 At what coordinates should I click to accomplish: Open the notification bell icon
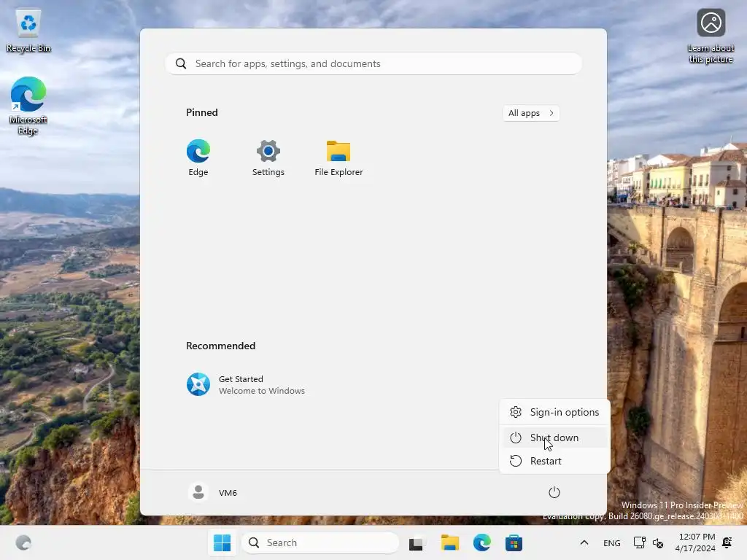pos(727,542)
